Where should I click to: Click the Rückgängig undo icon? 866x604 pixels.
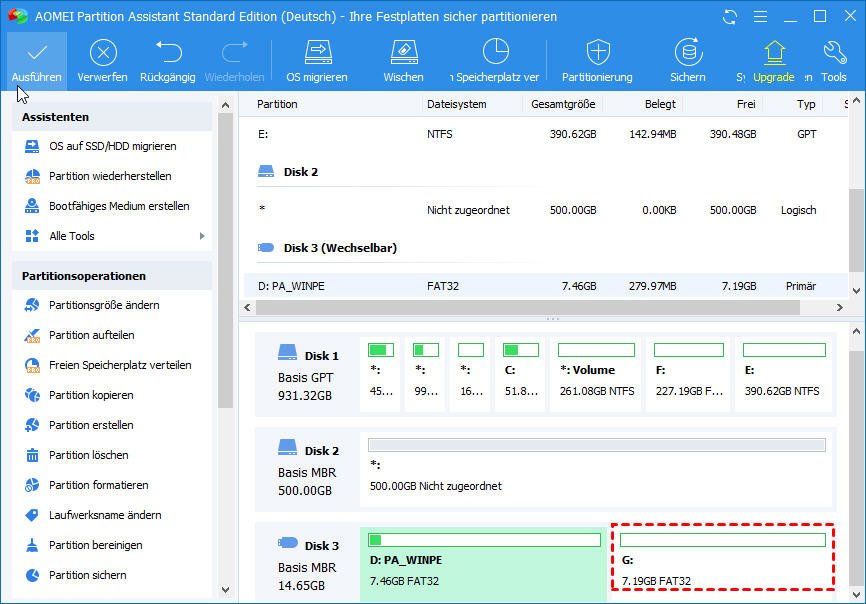pos(168,53)
